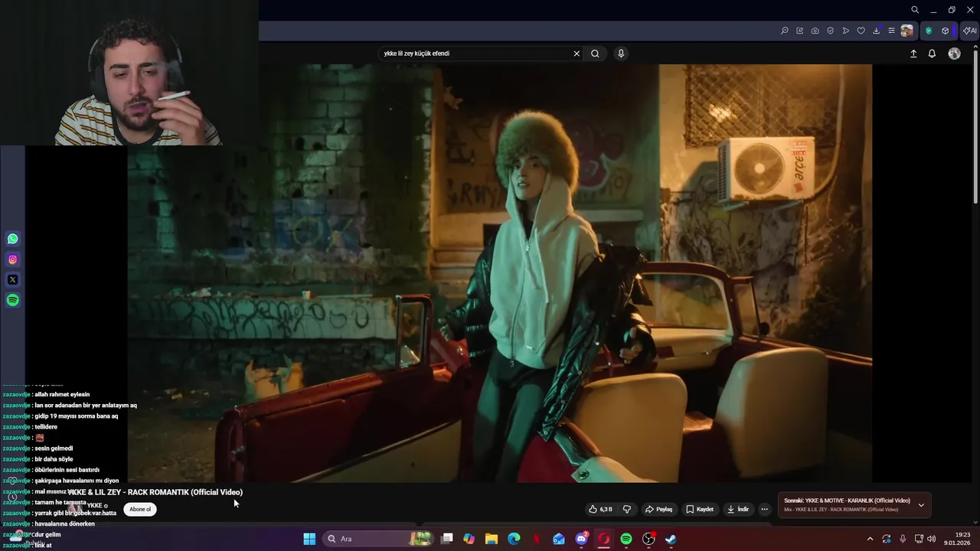Open Spotify in the sidebar
This screenshot has height=551, width=980.
point(13,301)
